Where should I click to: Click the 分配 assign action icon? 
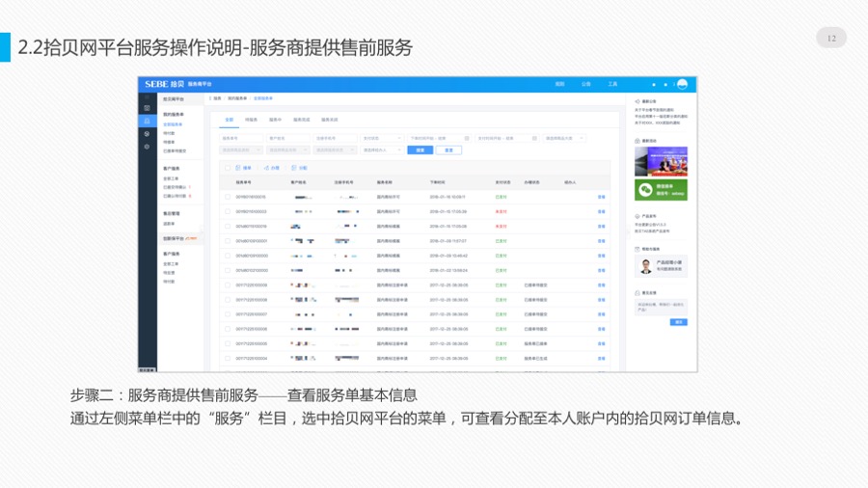click(x=294, y=168)
